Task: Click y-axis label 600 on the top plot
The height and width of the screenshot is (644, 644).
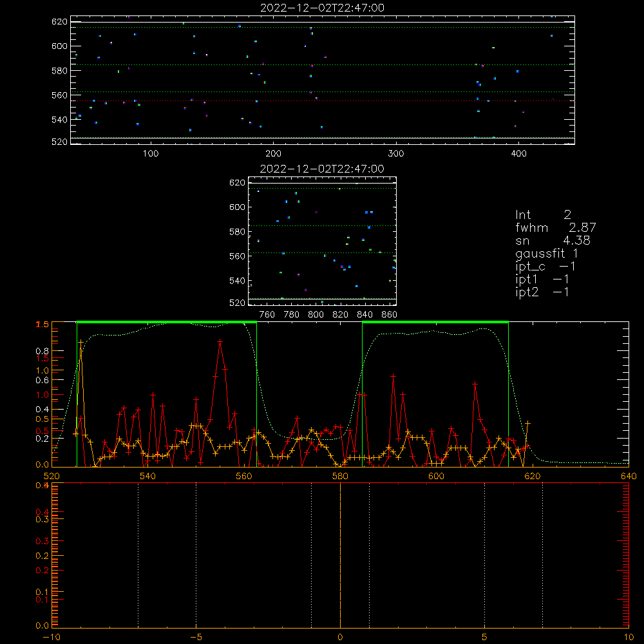Action: coord(59,46)
